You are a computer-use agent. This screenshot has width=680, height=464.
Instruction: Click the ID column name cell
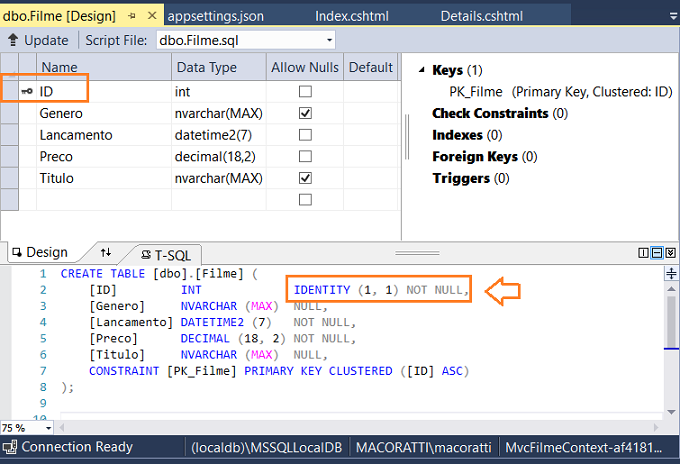point(104,91)
